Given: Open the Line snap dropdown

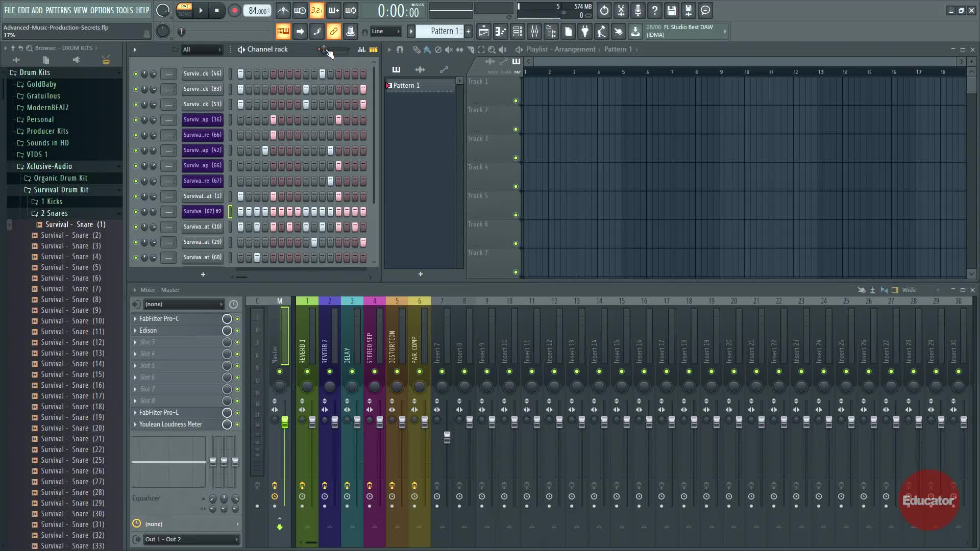Looking at the screenshot, I should (385, 32).
